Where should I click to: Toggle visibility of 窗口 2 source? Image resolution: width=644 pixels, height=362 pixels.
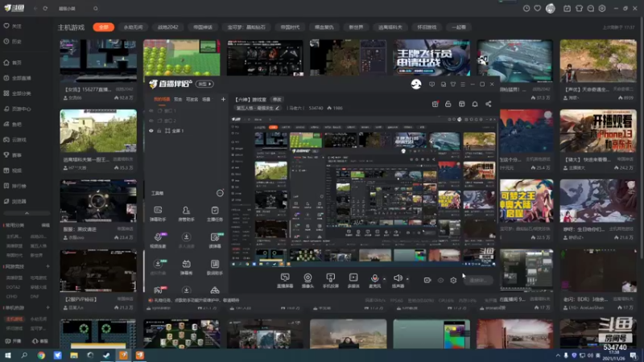pos(151,121)
